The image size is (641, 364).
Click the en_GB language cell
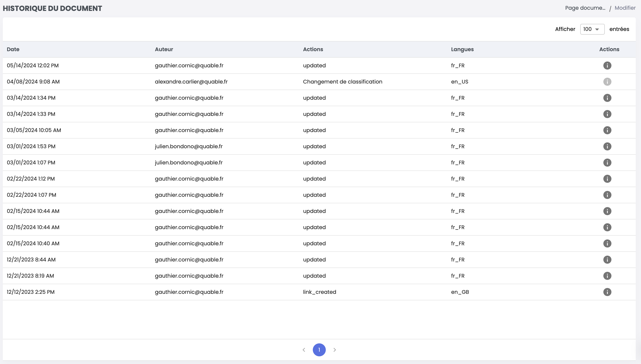[460, 292]
